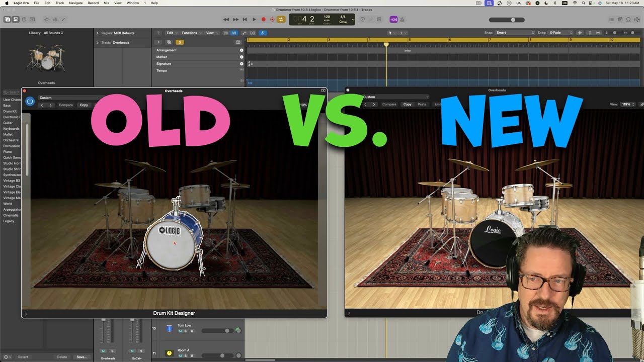Open the Snap Smart dropdown
This screenshot has width=644, height=362.
[x=515, y=33]
